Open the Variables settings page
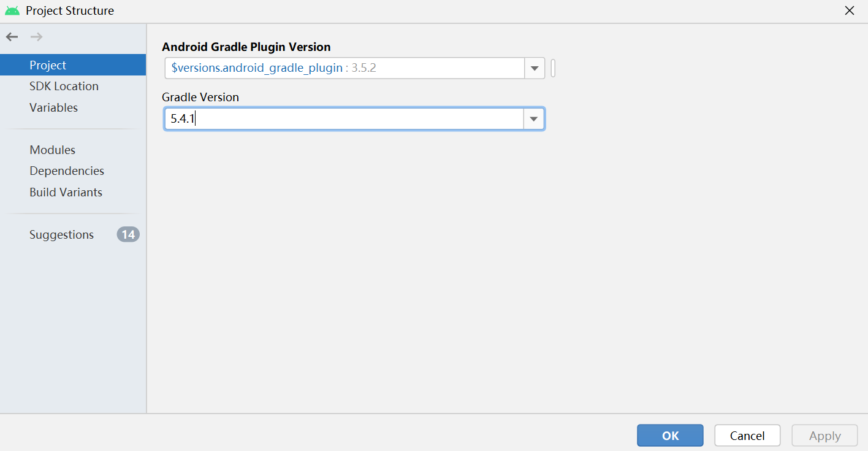 pos(53,107)
